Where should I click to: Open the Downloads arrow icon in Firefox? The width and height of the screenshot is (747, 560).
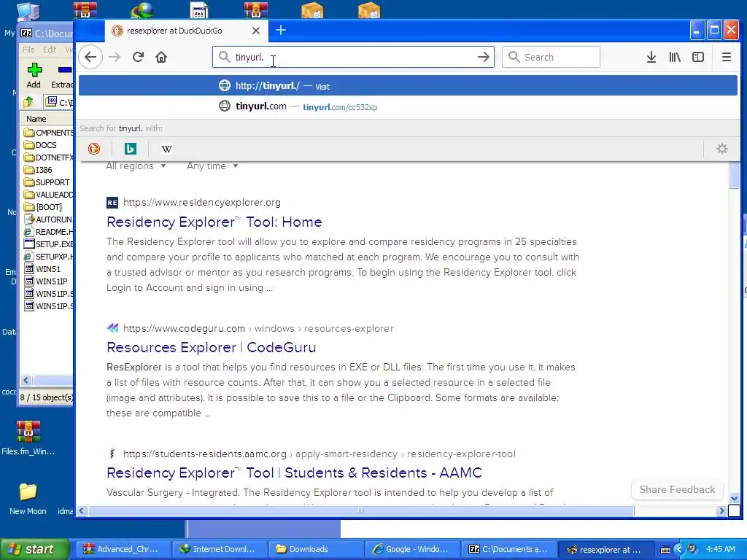tap(651, 57)
